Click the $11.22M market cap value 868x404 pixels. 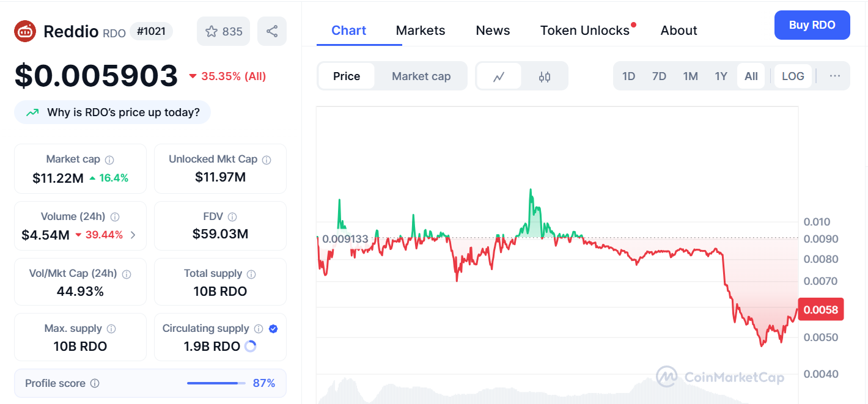(x=58, y=178)
